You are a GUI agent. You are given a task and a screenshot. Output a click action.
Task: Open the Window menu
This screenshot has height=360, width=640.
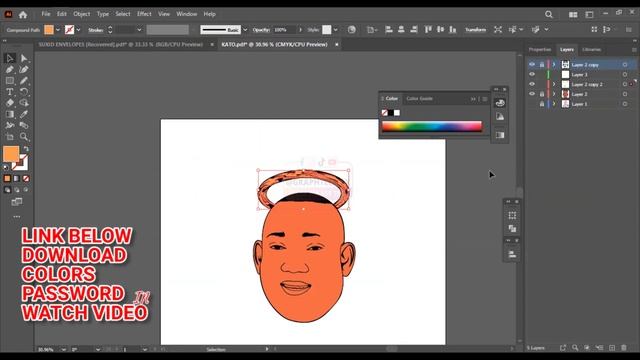pos(187,14)
